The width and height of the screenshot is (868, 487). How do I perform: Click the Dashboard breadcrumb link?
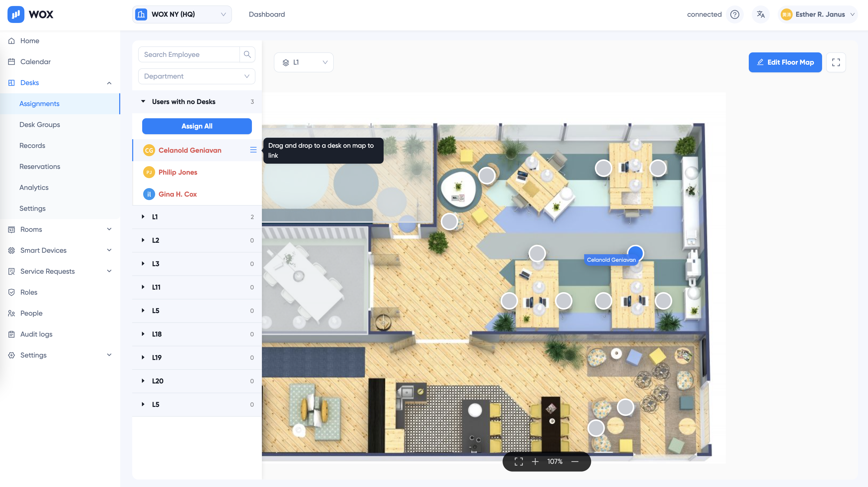[267, 14]
